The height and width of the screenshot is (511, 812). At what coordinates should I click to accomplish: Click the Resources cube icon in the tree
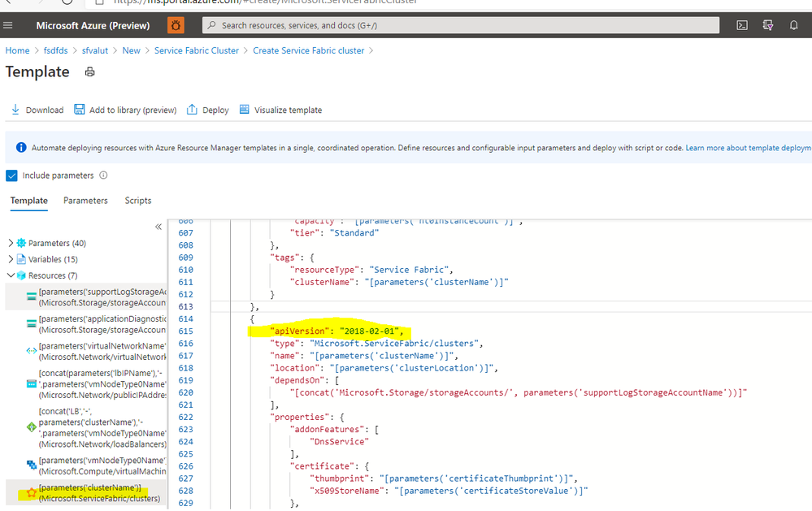coord(21,275)
